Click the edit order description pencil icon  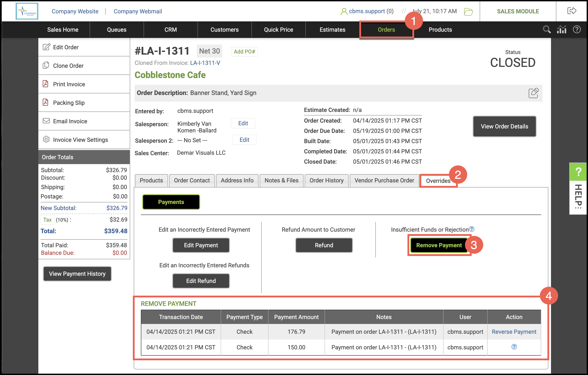533,93
